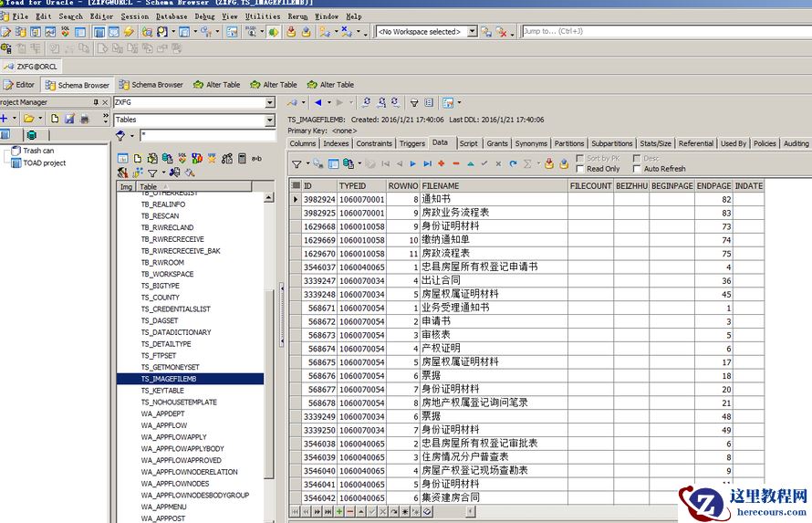This screenshot has height=523, width=812.
Task: Click the red minus delete-row icon
Action: click(x=455, y=164)
